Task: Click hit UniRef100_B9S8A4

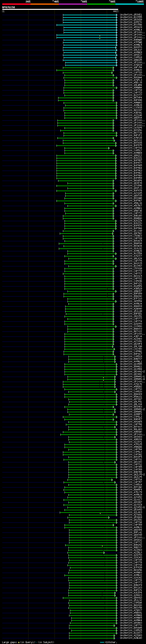Action: point(131,77)
